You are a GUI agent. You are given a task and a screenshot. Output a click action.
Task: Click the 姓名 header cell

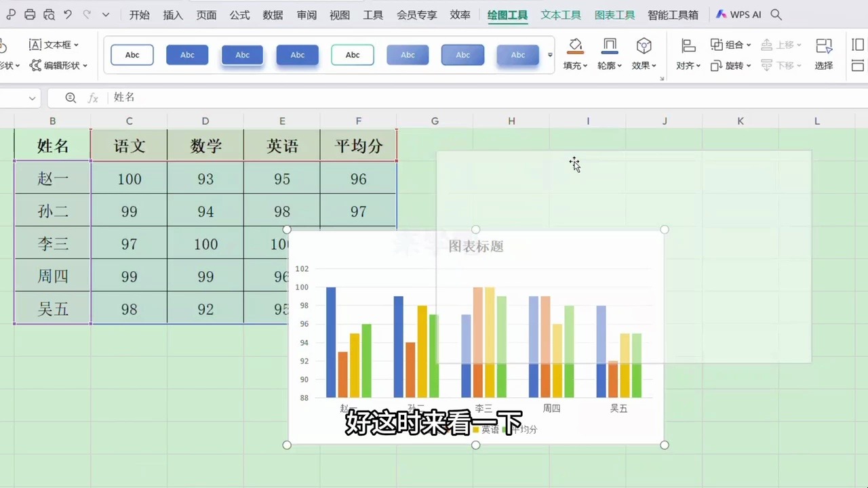(52, 146)
